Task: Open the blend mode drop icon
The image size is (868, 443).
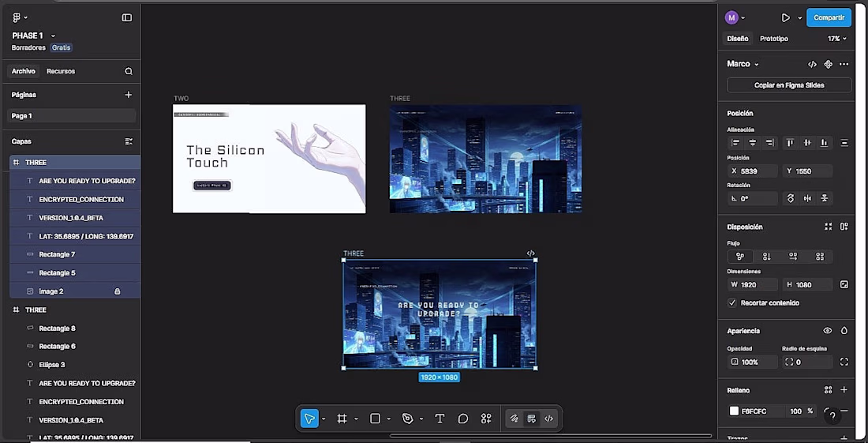Action: 844,331
